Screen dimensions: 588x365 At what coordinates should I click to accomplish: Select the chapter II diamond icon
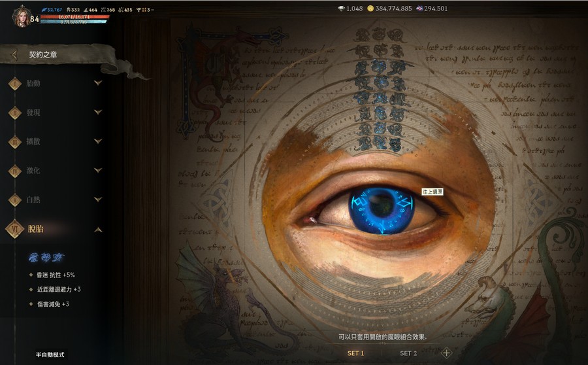click(15, 113)
